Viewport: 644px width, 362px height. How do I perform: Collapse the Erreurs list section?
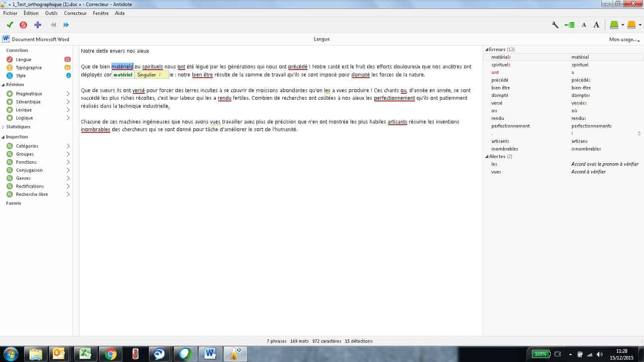pyautogui.click(x=487, y=49)
